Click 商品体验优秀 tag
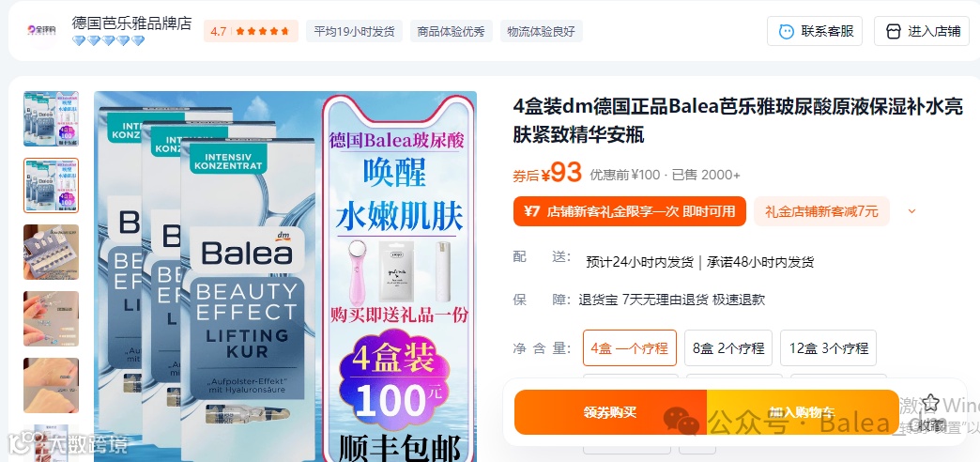 pyautogui.click(x=452, y=31)
